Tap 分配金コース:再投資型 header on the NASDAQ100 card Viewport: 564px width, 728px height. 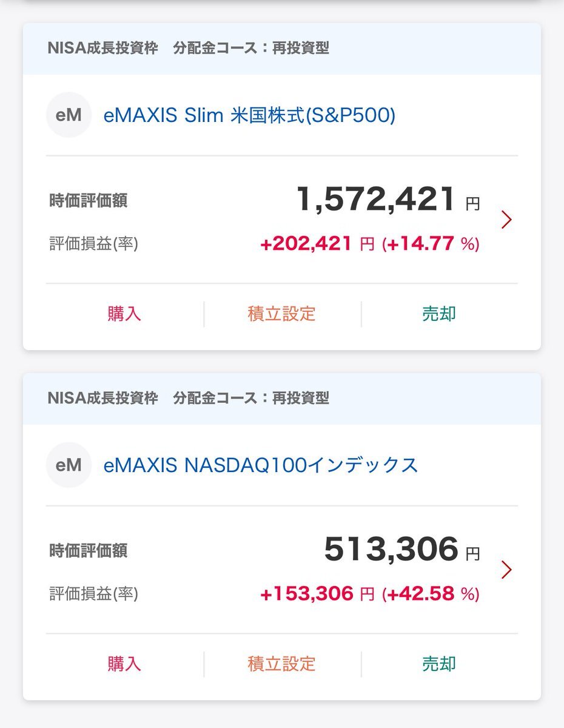click(251, 399)
